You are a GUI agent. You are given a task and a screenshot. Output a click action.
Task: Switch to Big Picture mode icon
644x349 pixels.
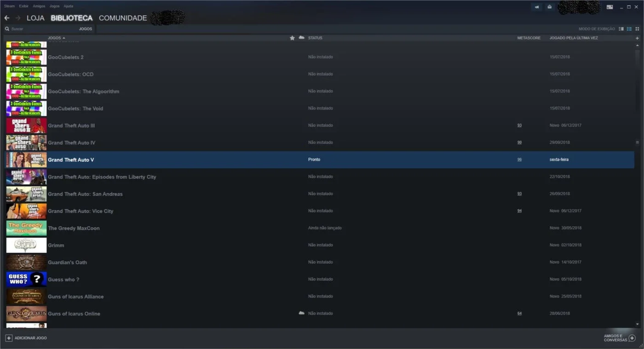(609, 7)
